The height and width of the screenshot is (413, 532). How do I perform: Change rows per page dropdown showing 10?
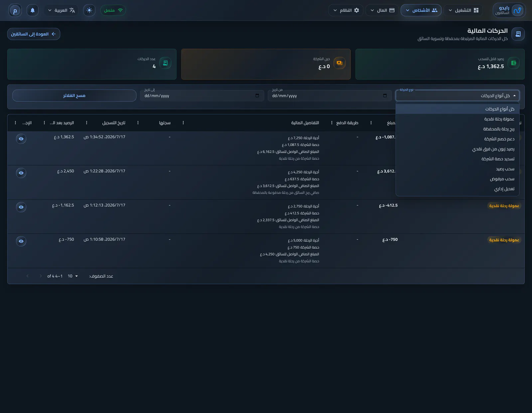[x=72, y=276]
